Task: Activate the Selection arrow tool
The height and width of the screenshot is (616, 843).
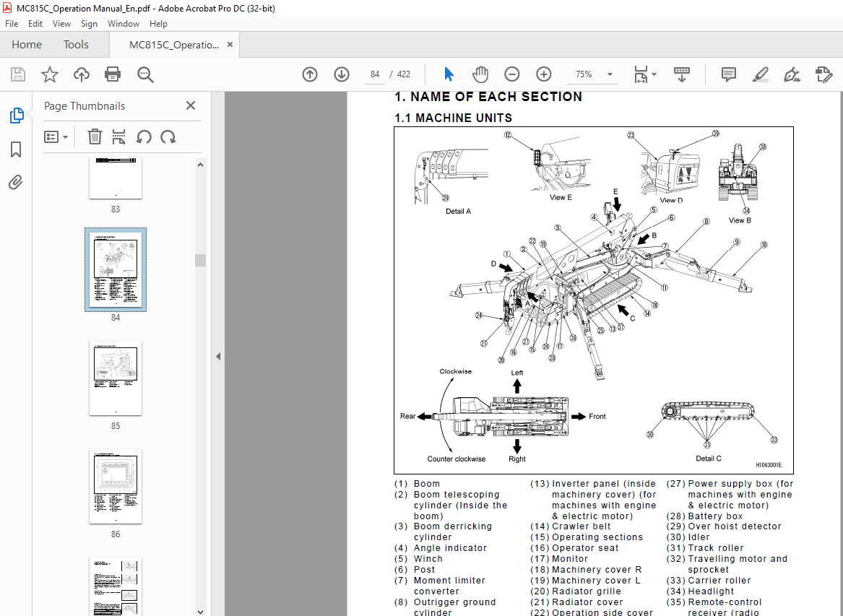Action: coord(449,74)
